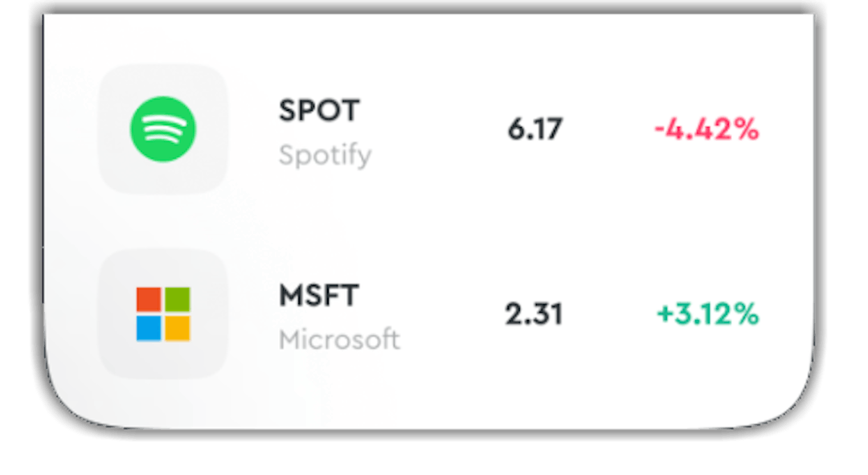Select the 6.17 price value

pyautogui.click(x=534, y=129)
